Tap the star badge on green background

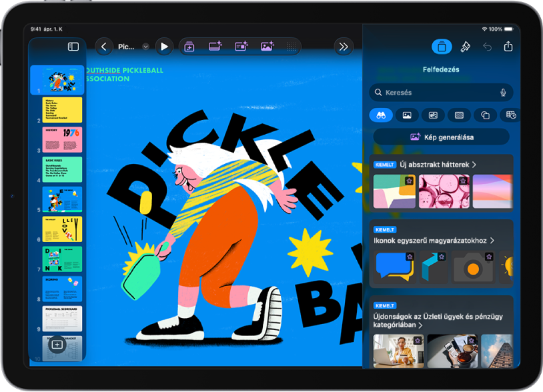tap(410, 181)
